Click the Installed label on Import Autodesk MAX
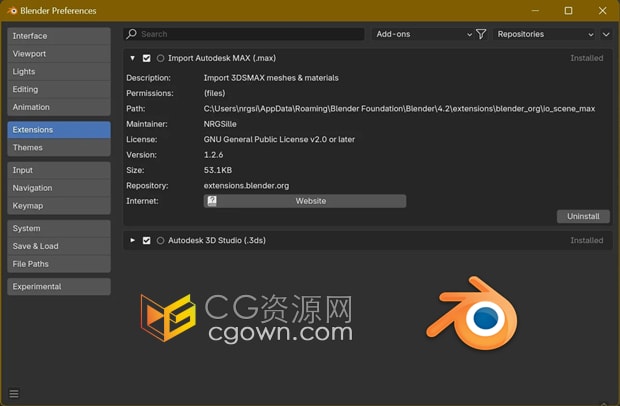The image size is (620, 406). pos(586,58)
